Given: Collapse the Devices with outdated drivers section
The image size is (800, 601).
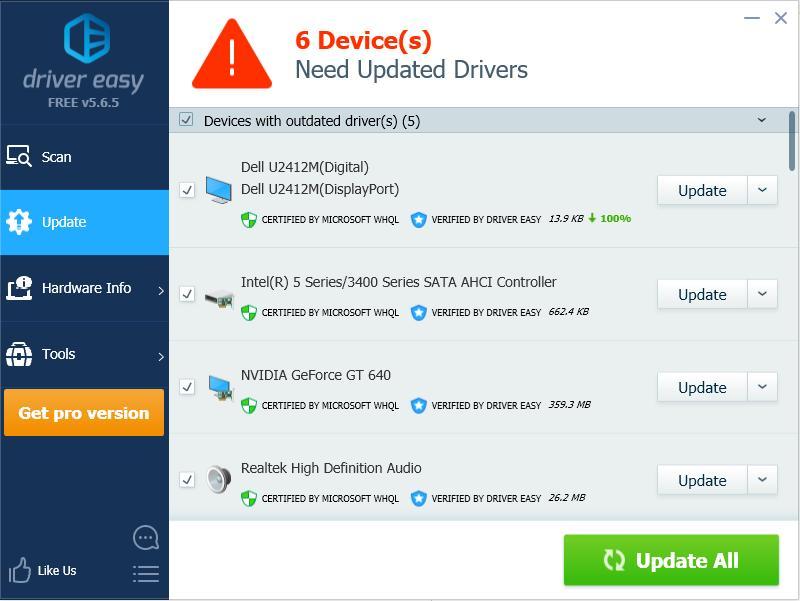Looking at the screenshot, I should tap(762, 120).
